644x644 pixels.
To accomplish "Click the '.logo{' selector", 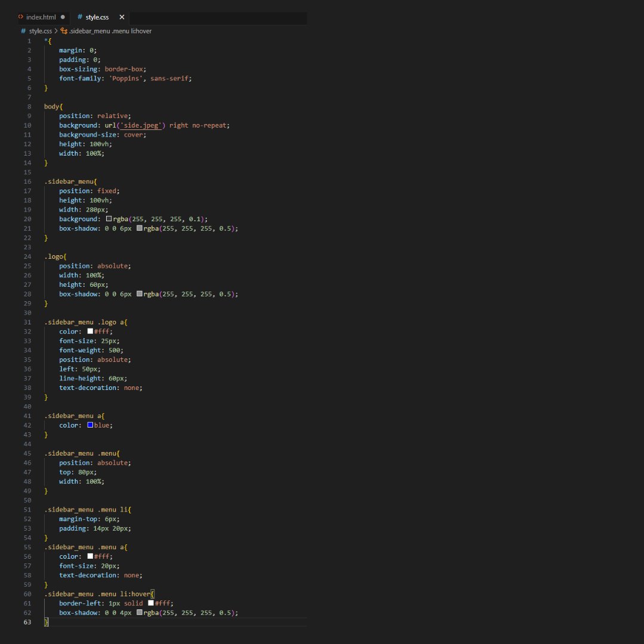I will tap(55, 256).
